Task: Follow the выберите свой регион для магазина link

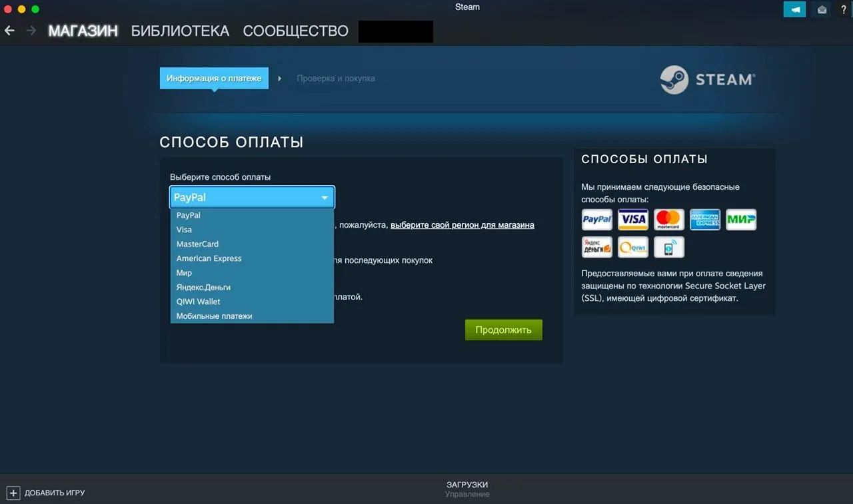Action: click(x=462, y=225)
